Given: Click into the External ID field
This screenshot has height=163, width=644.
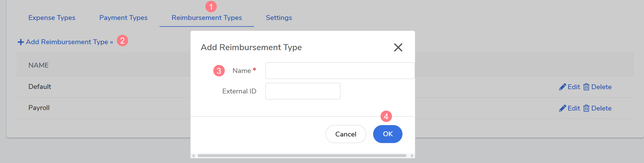Looking at the screenshot, I should (x=303, y=91).
